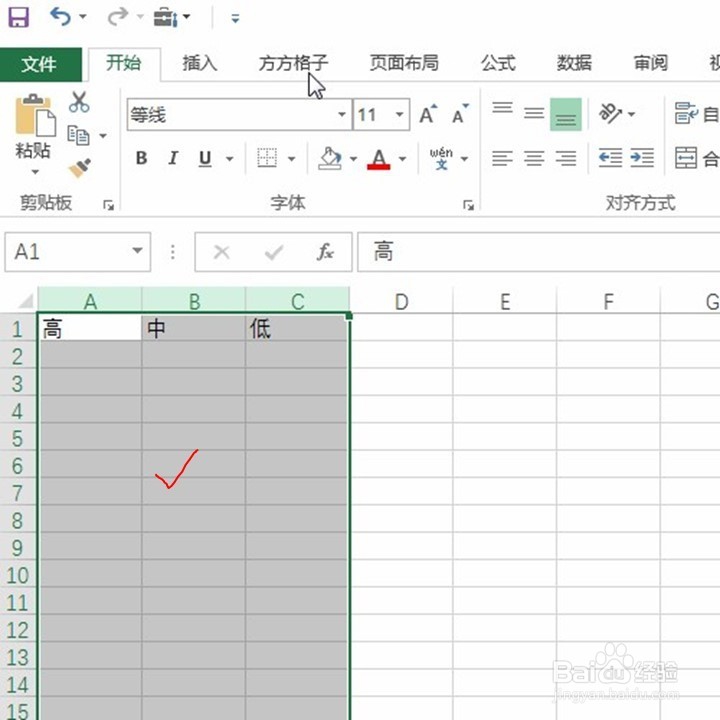This screenshot has height=720, width=720.
Task: Switch to the 页面布局 tab
Action: pos(404,63)
